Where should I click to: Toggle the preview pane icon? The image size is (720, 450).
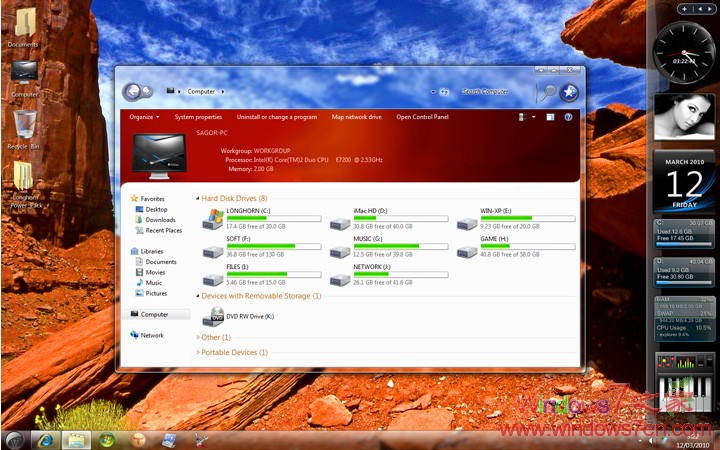(550, 117)
